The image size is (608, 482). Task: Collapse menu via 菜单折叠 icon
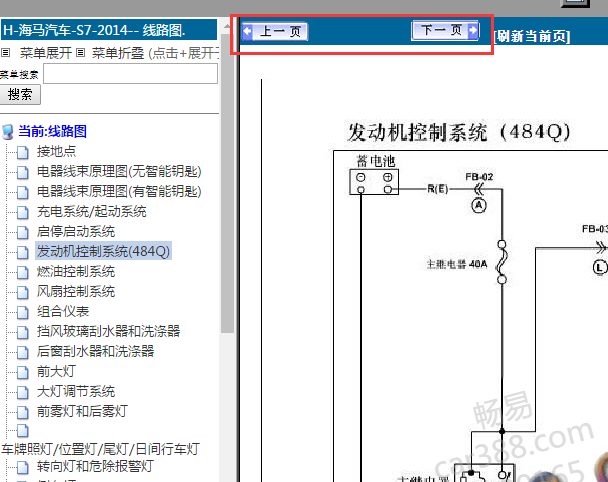pyautogui.click(x=80, y=53)
